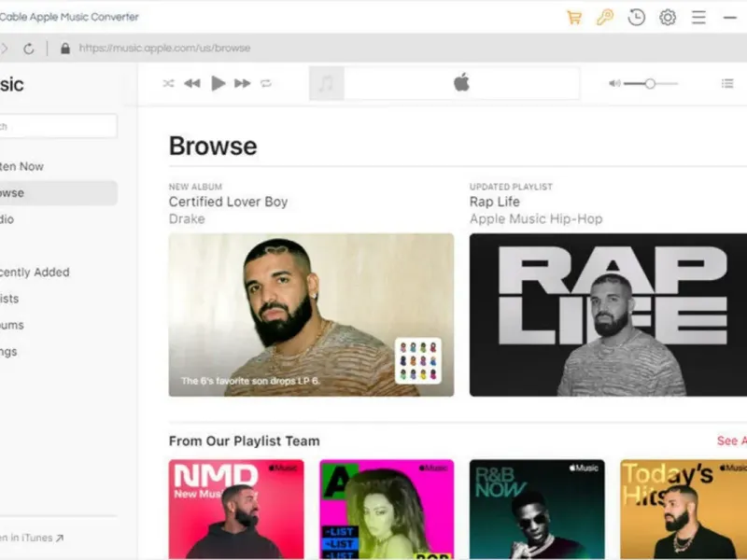Click See All for playlist team
The height and width of the screenshot is (560, 747).
point(732,441)
